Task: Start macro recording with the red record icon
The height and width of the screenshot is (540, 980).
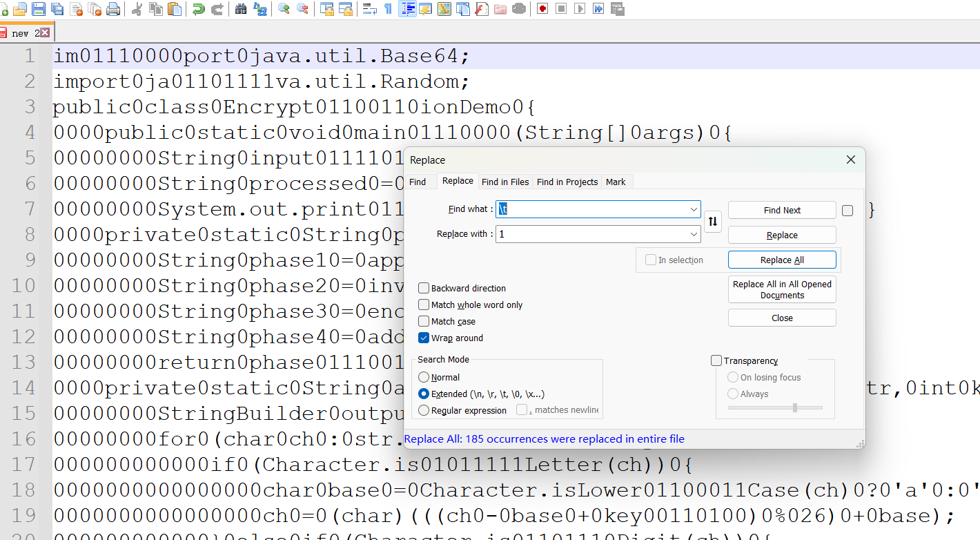Action: (542, 9)
